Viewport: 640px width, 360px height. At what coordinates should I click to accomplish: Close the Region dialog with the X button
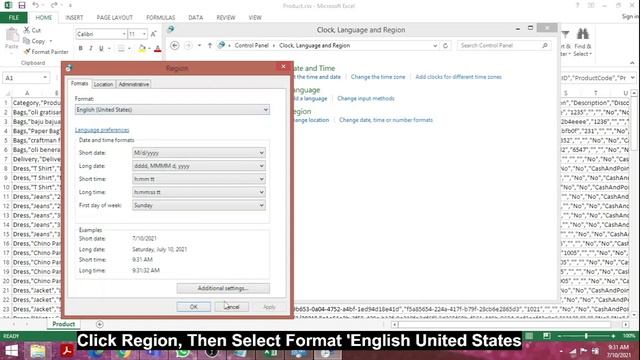click(x=283, y=67)
